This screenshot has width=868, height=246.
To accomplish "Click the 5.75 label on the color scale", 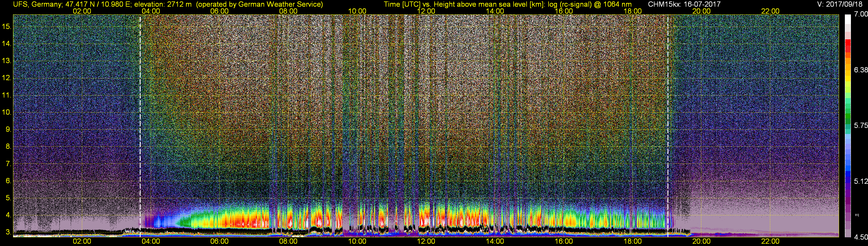I will coord(860,125).
